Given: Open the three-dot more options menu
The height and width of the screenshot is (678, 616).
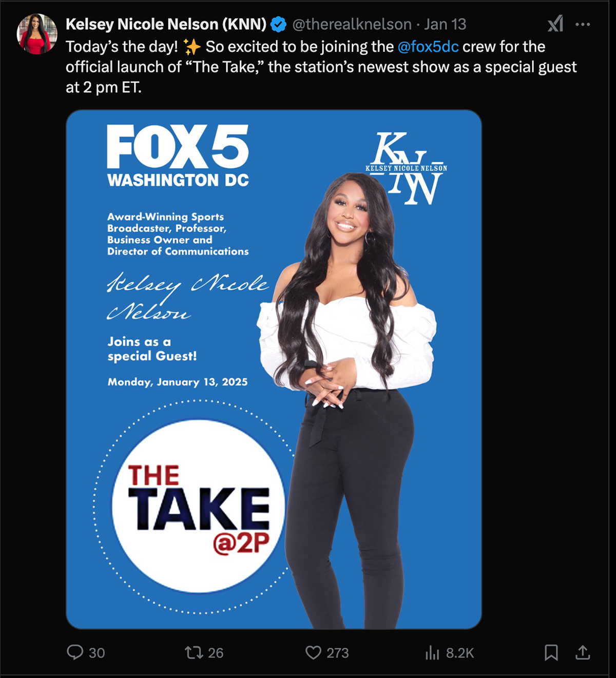Looking at the screenshot, I should click(x=583, y=24).
